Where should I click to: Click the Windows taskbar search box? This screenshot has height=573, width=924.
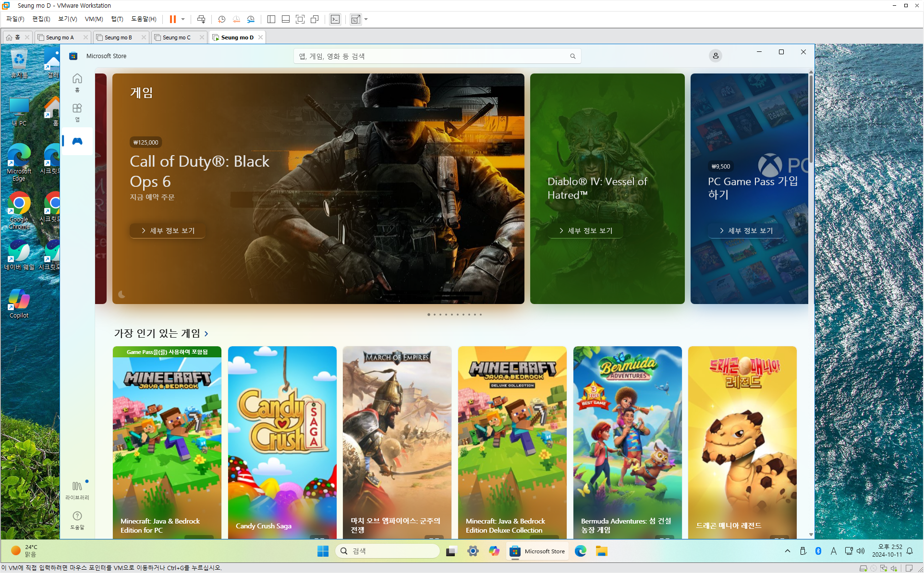(387, 551)
